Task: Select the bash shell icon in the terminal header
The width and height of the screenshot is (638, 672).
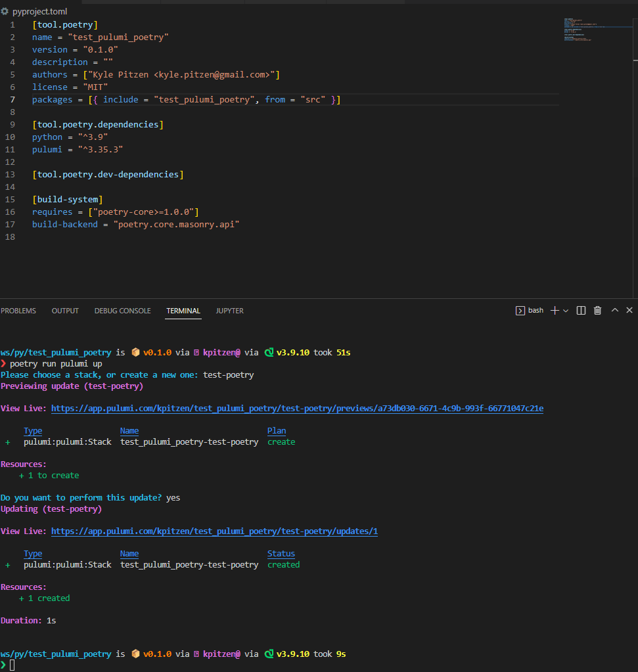Action: point(520,310)
